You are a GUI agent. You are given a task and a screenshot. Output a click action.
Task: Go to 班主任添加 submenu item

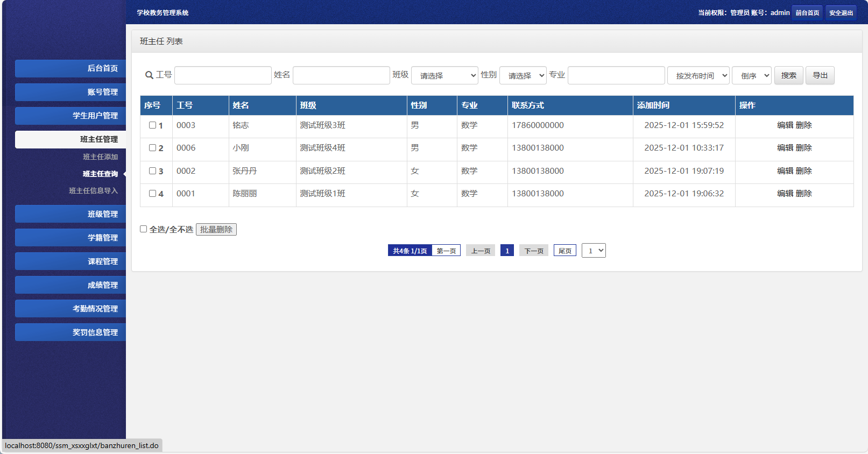tap(100, 157)
